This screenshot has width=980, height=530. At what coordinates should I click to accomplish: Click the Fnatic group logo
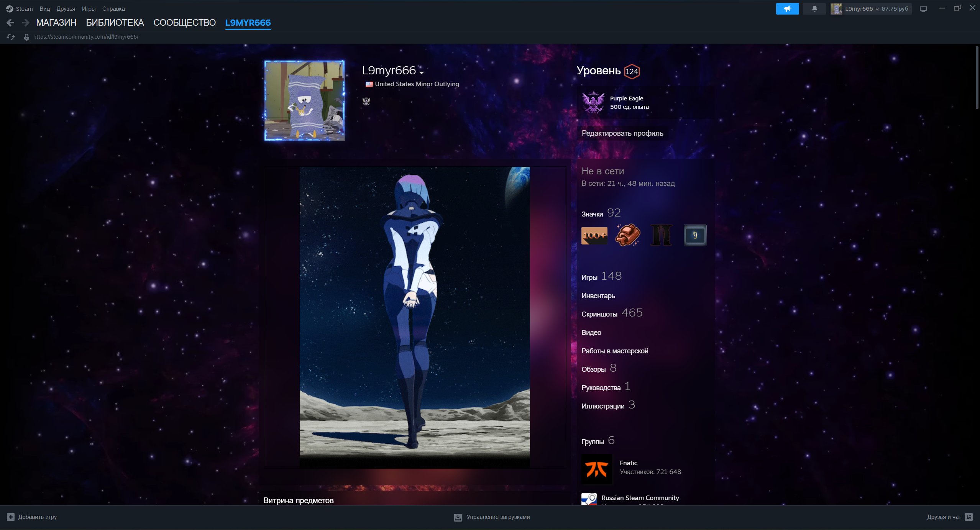(597, 469)
